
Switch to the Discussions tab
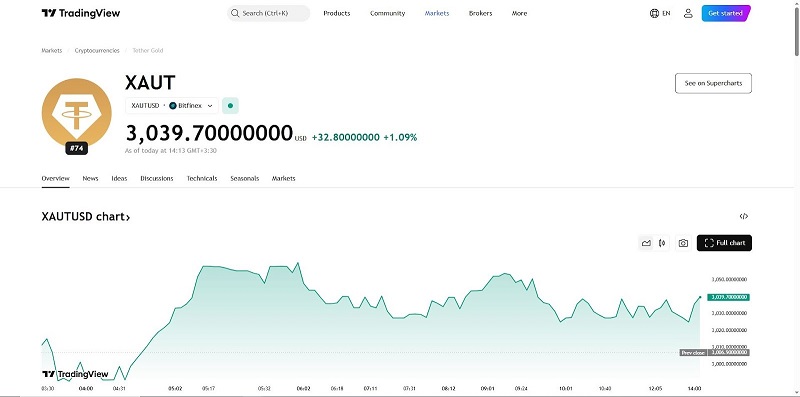tap(157, 179)
